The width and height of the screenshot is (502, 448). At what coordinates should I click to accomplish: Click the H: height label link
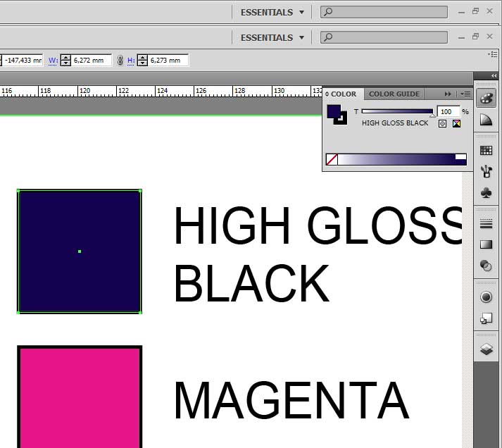(x=131, y=60)
